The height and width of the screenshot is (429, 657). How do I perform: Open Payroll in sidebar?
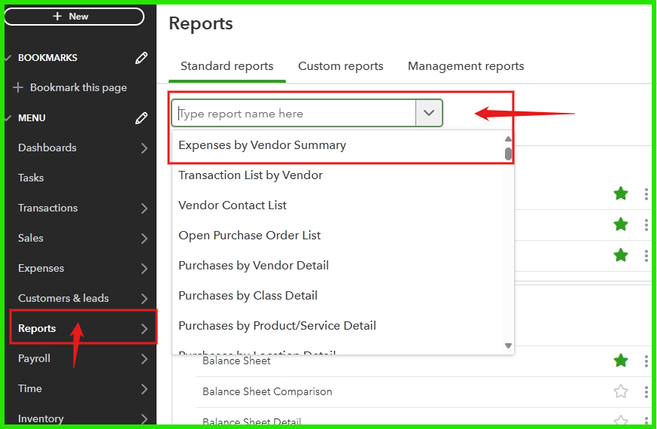coord(34,359)
